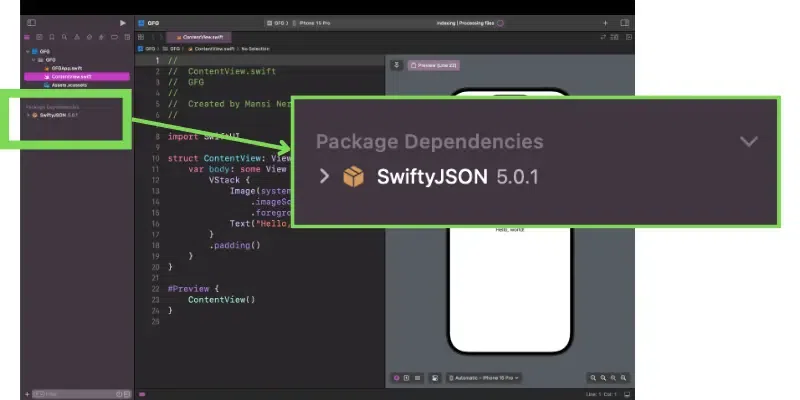Click line number 10 in the gutter
The image size is (800, 400).
coord(156,159)
